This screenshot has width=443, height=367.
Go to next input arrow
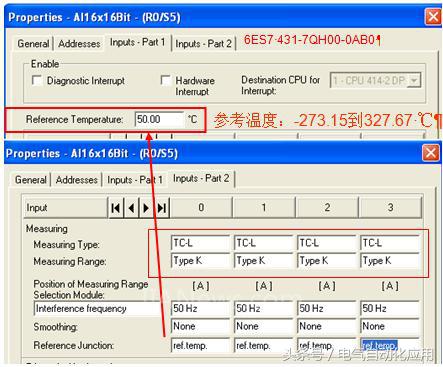coord(146,208)
